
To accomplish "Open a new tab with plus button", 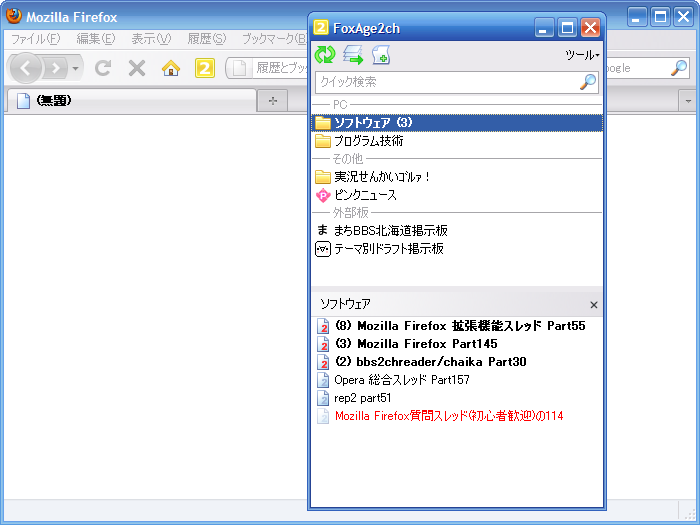I will pyautogui.click(x=273, y=101).
